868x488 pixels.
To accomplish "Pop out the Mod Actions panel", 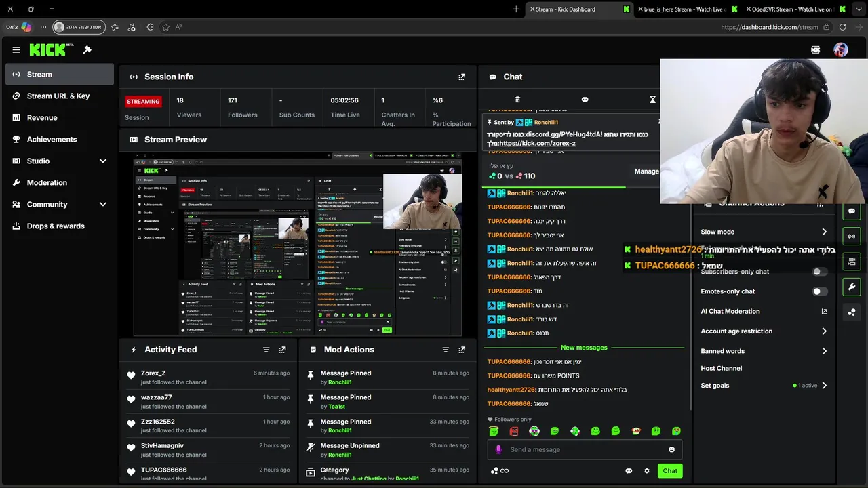I will point(462,350).
